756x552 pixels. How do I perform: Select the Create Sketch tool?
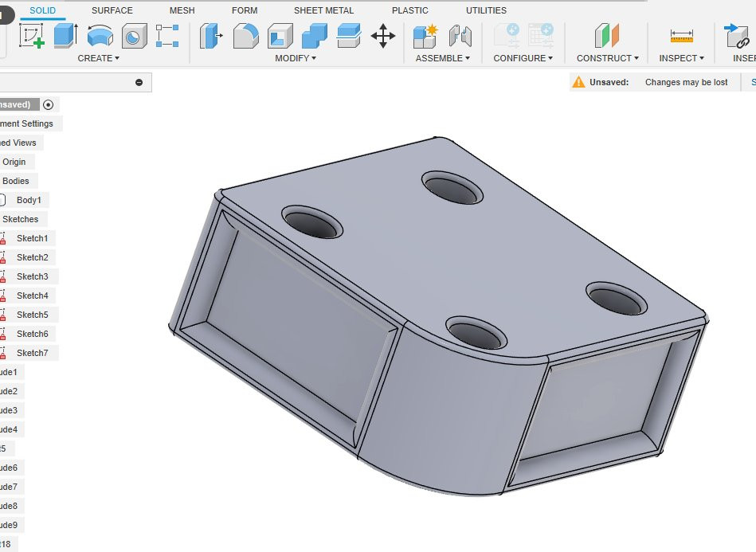[x=32, y=36]
